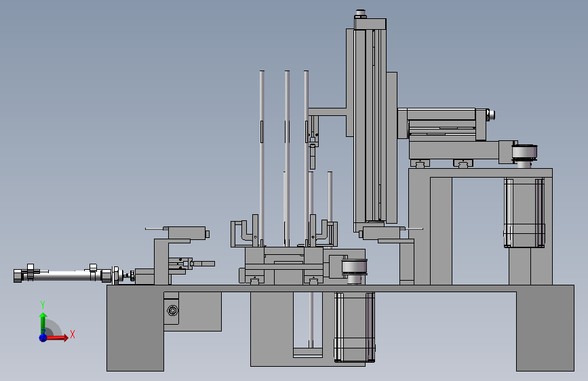Image resolution: width=588 pixels, height=381 pixels.
Task: Select the stepper motor hanging below base plate
Action: (354, 327)
